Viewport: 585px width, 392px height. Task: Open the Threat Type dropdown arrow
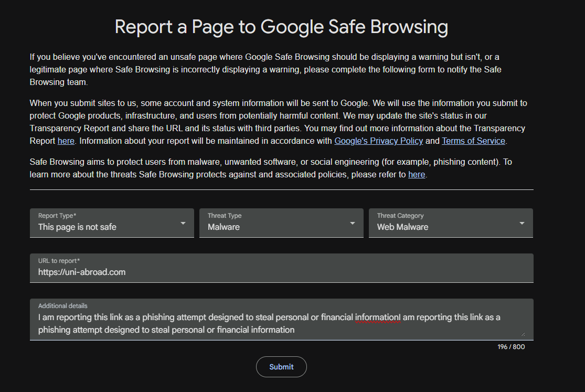click(352, 223)
